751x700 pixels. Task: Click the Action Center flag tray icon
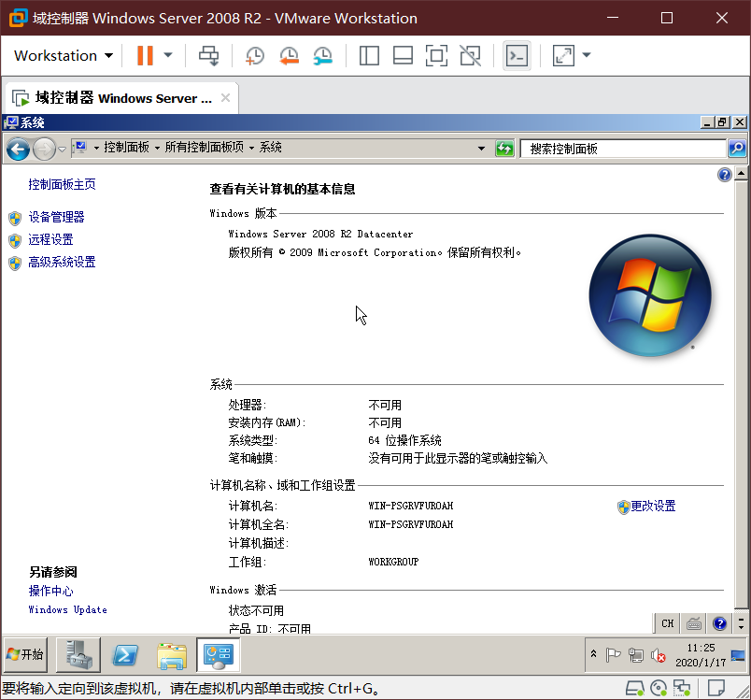coord(613,654)
